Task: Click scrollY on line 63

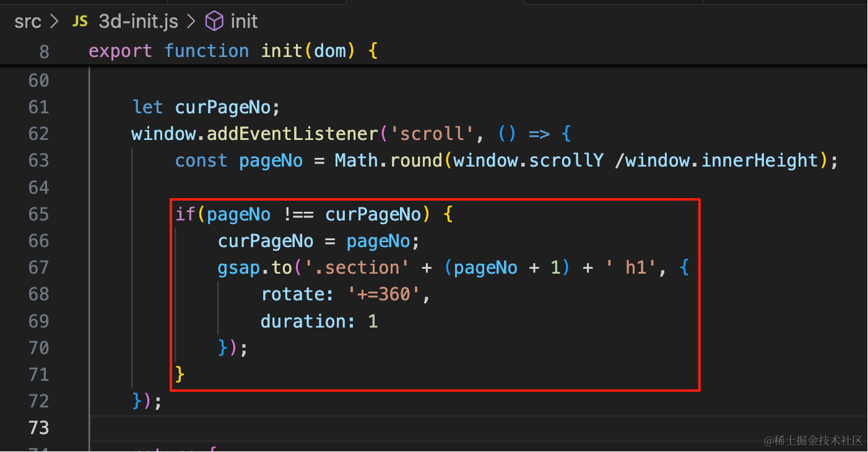Action: (566, 161)
